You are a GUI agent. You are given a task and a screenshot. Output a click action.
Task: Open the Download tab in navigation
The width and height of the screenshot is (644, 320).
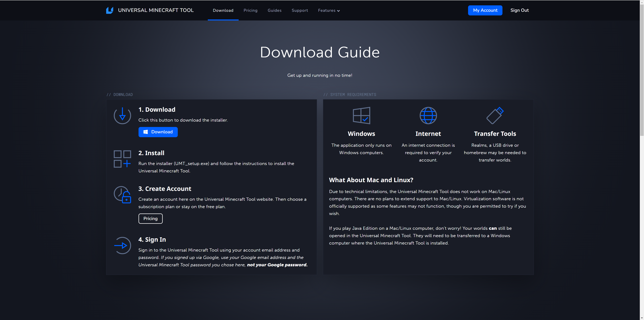(223, 11)
